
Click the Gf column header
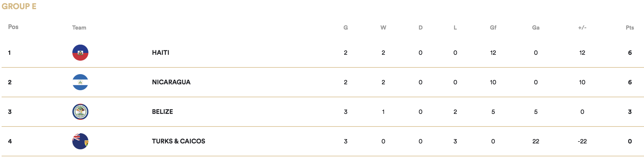coord(493,28)
